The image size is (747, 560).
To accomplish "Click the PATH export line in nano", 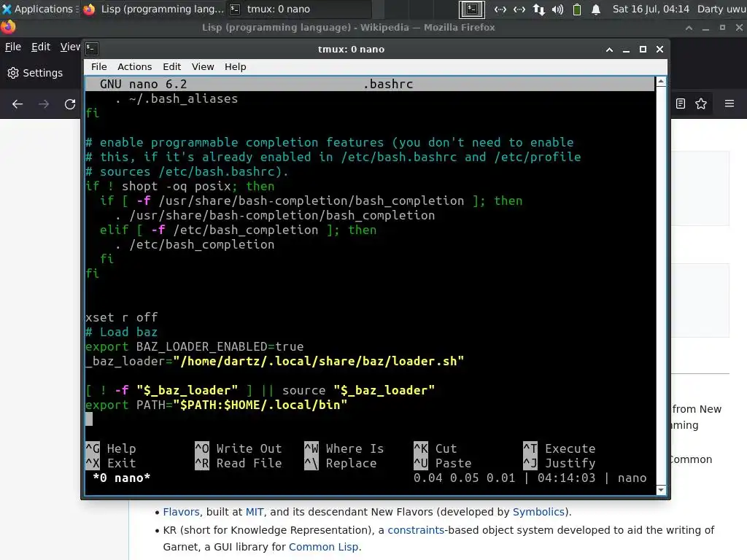I will coord(216,405).
